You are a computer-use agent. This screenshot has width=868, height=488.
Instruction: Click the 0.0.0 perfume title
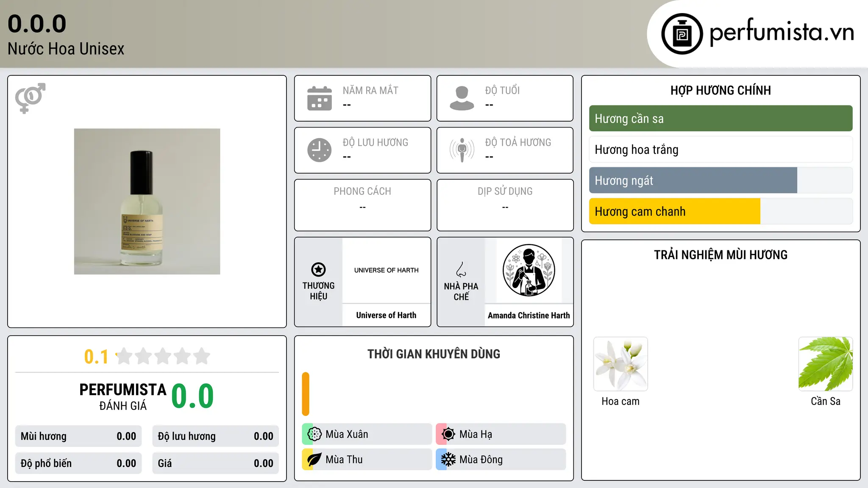coord(37,24)
